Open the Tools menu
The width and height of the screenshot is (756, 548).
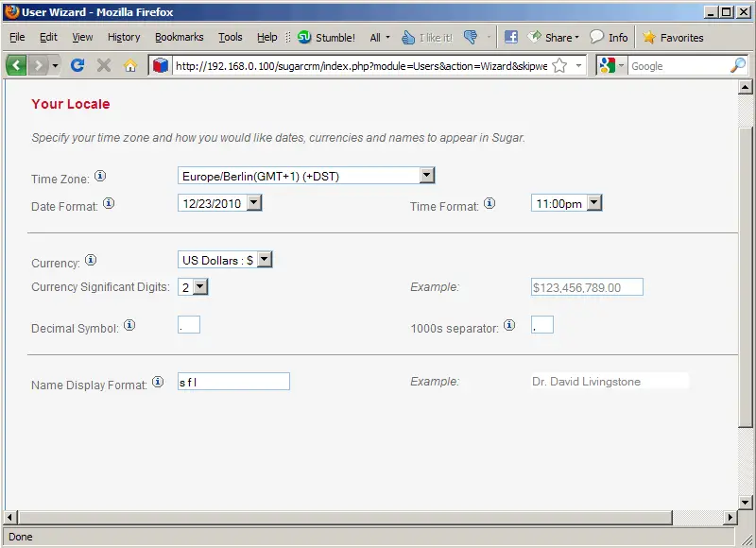pos(230,37)
